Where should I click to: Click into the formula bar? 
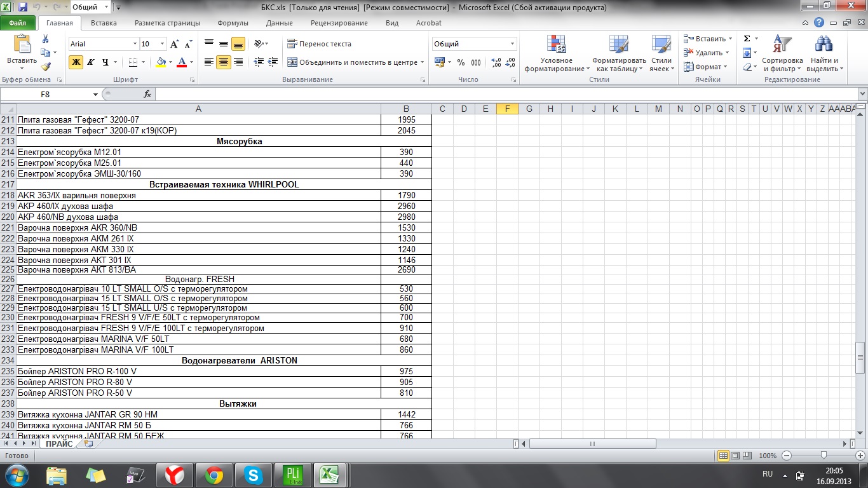coord(506,94)
